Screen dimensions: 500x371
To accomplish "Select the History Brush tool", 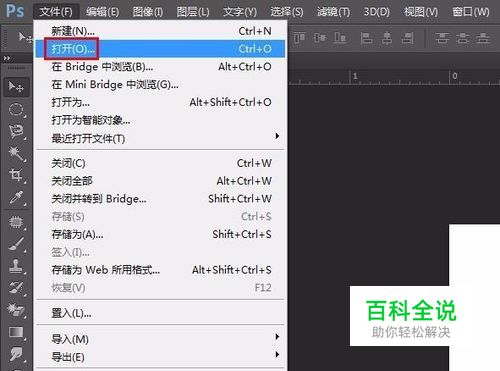I will [16, 288].
